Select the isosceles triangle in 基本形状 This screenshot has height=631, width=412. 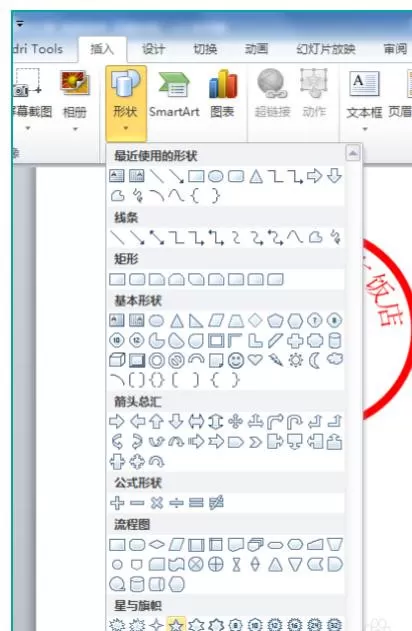tap(176, 321)
